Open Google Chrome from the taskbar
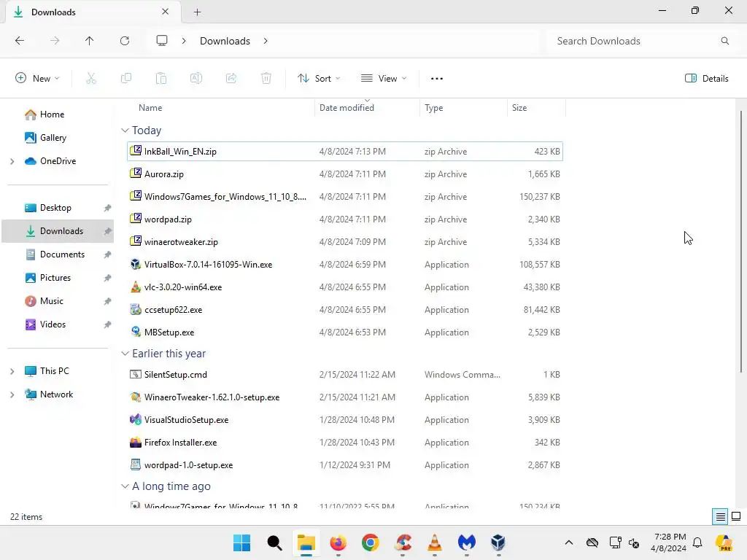This screenshot has height=560, width=747. pos(370,542)
